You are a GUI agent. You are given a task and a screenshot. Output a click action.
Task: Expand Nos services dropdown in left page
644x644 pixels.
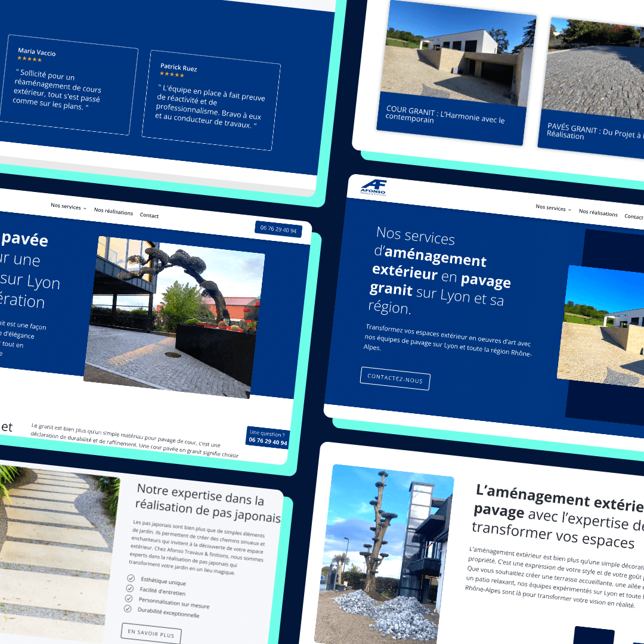69,206
